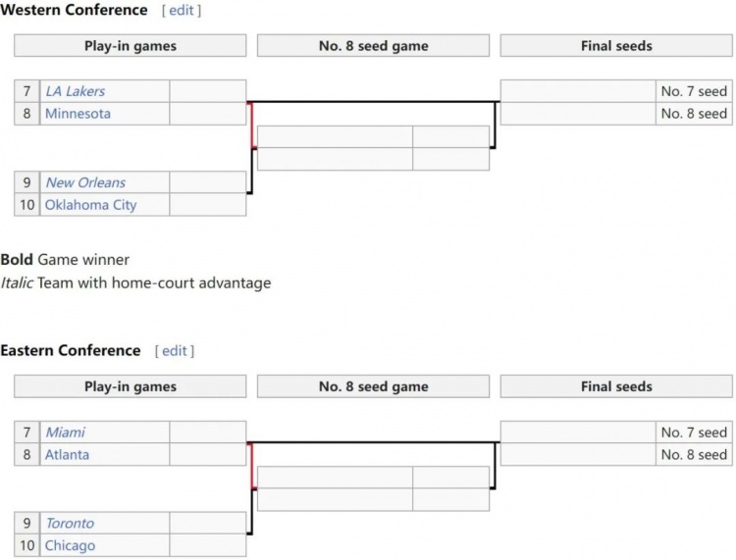736x560 pixels.
Task: Open the Minnesota team link
Action: 78,114
